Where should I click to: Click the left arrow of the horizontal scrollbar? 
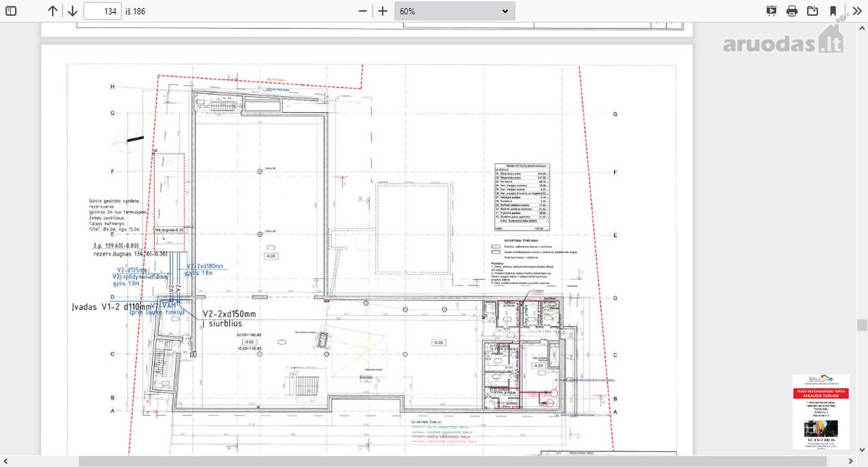point(5,461)
